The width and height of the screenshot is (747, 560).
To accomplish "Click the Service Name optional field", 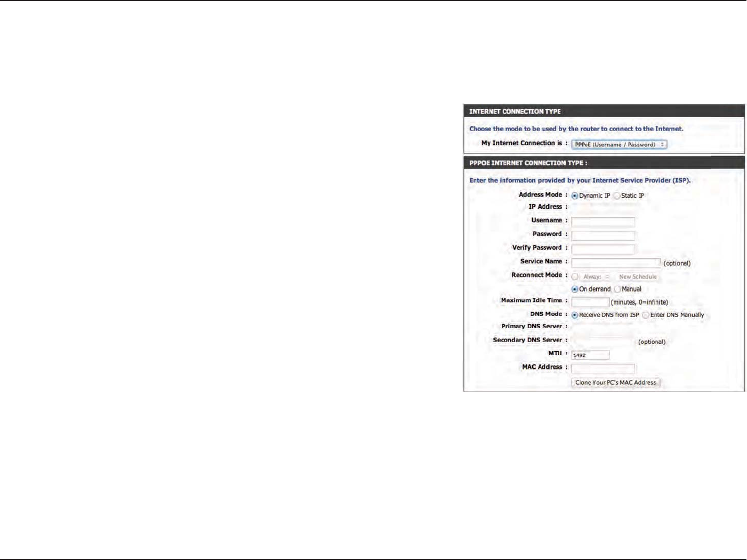I will tap(616, 263).
